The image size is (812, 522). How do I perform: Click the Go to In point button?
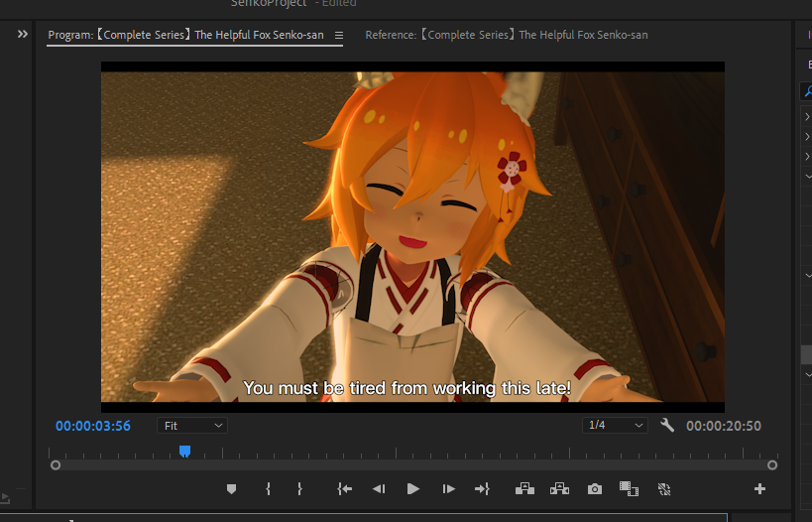click(x=344, y=489)
